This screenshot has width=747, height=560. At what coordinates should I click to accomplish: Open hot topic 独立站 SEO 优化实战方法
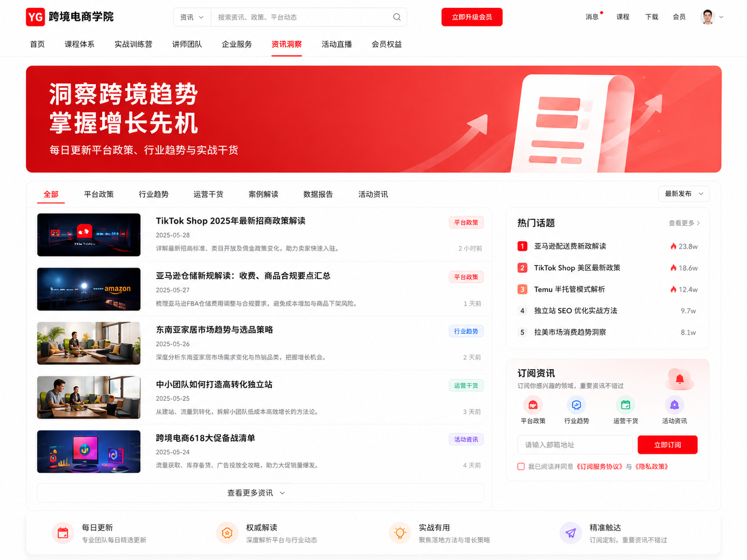[575, 311]
